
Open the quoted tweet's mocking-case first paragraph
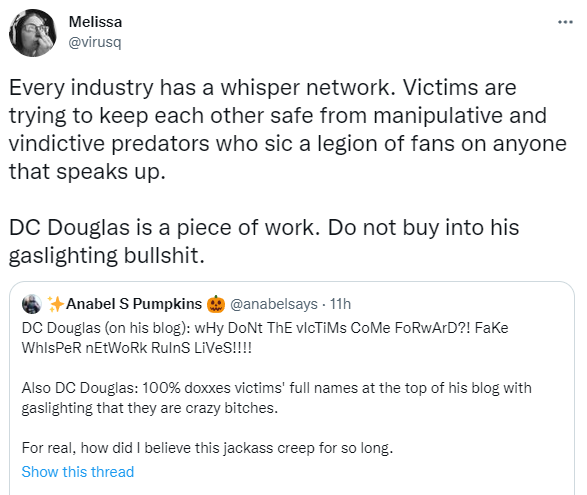[x=265, y=338]
